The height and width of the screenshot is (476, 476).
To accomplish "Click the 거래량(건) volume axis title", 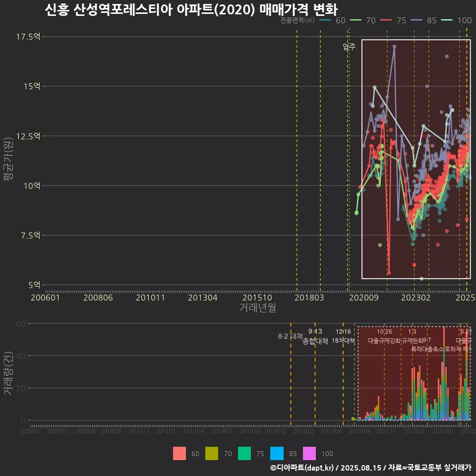I will 7,373.
